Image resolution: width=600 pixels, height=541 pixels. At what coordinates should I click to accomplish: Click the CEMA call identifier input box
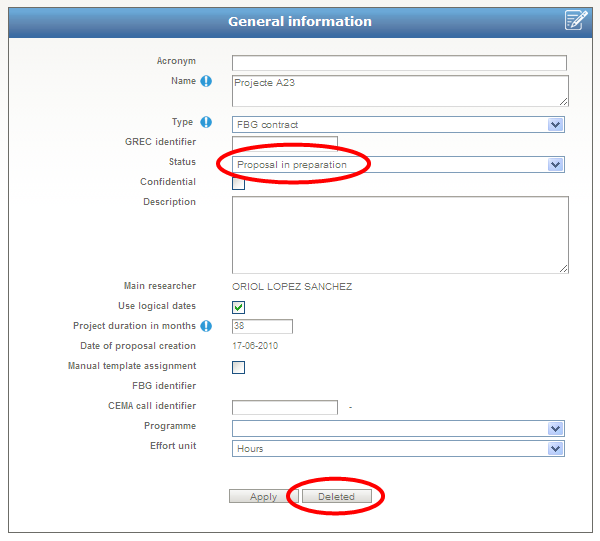[285, 407]
